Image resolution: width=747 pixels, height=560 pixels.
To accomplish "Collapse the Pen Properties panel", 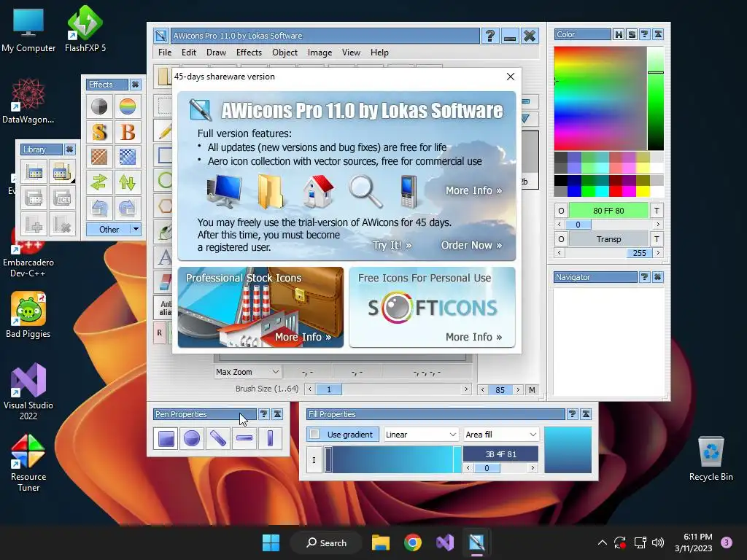I will click(277, 414).
